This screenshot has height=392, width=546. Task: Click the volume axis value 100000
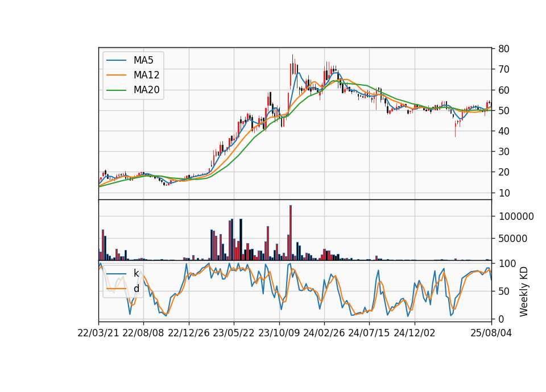tap(516, 216)
